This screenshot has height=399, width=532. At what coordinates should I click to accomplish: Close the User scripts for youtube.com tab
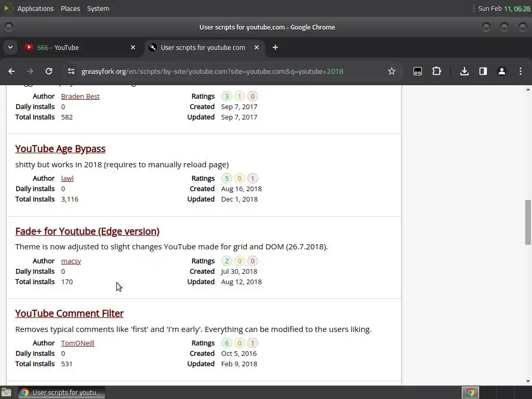[x=257, y=47]
